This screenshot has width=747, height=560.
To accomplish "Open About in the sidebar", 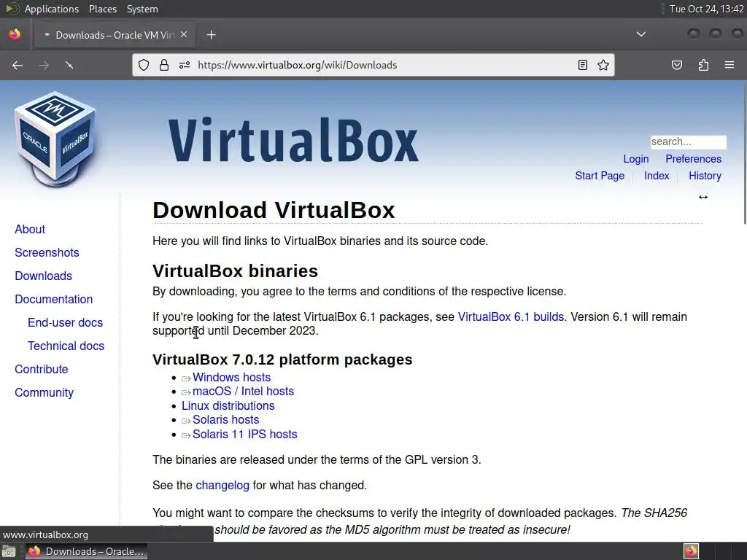I will coord(30,230).
